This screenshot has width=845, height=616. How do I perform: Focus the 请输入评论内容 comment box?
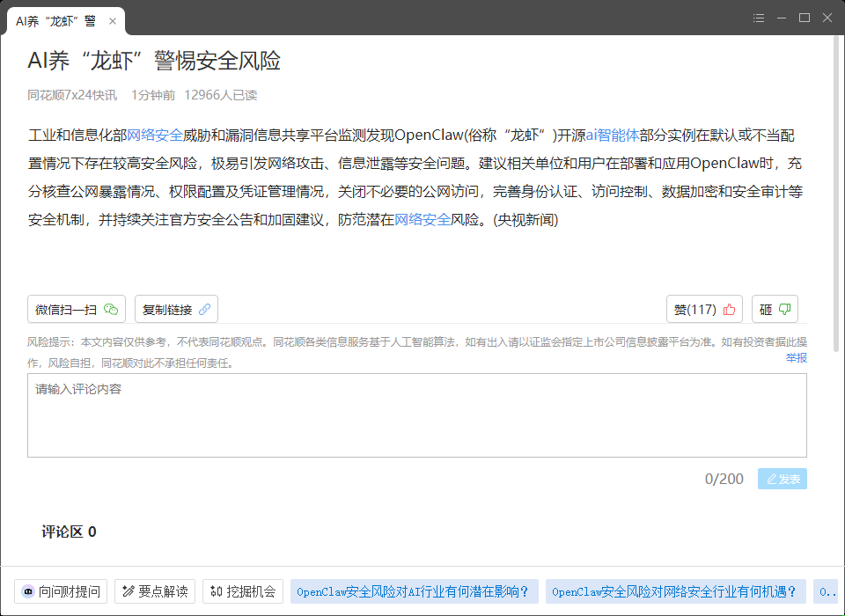417,415
